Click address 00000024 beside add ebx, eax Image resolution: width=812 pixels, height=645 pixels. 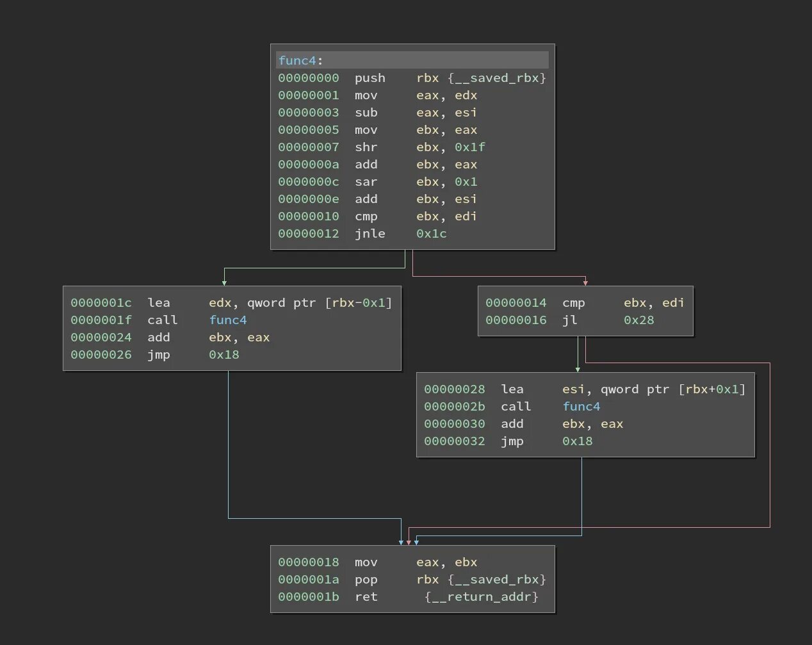point(101,337)
